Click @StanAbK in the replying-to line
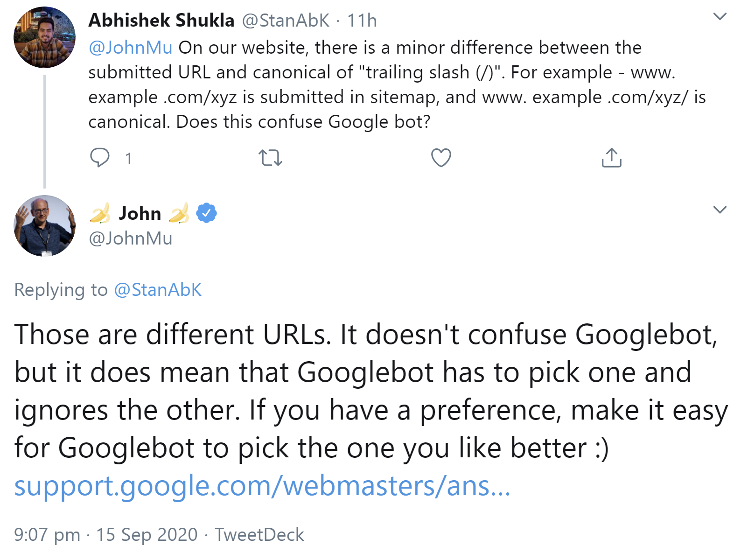The width and height of the screenshot is (741, 560). tap(159, 289)
